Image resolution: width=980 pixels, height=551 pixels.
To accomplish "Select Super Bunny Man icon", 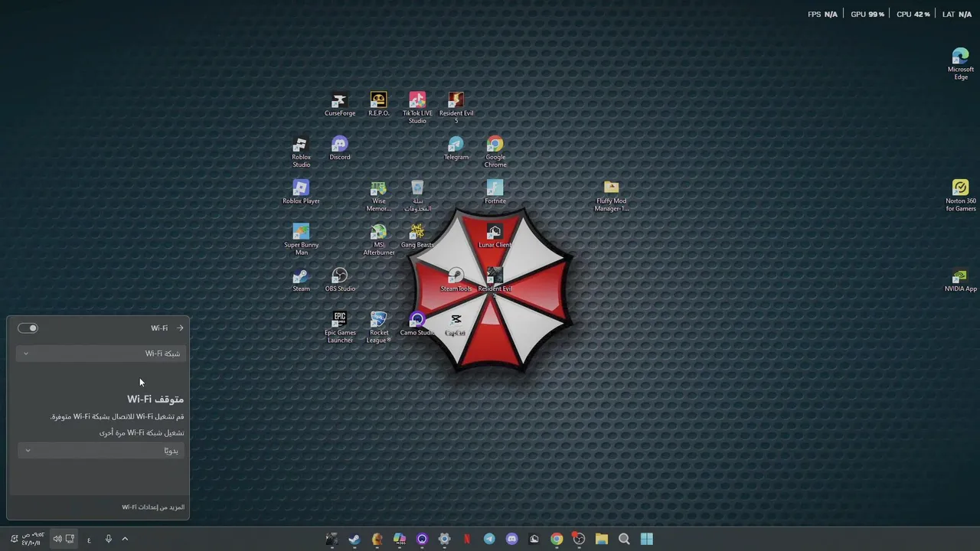I will click(x=301, y=240).
